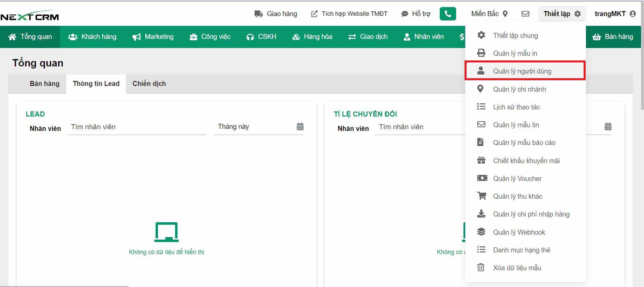Click the user avatar icon beside trangMKT

click(633, 14)
